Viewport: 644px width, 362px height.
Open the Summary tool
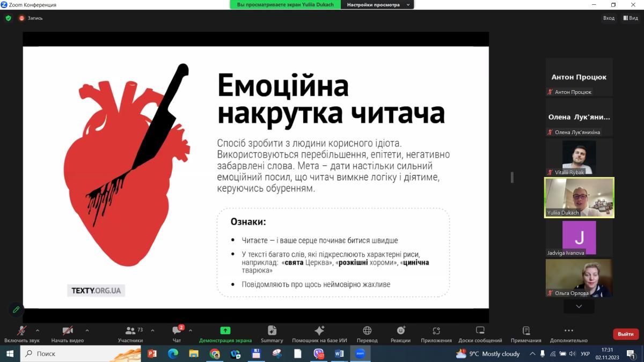click(x=272, y=334)
